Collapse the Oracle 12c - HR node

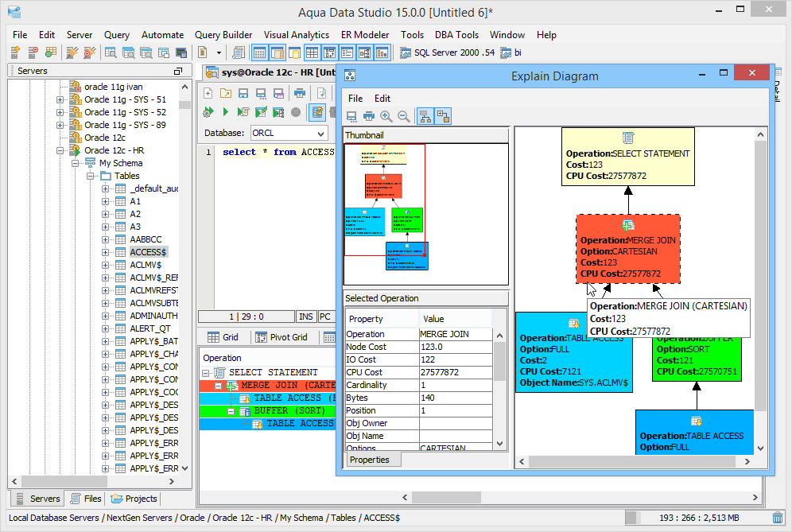[x=60, y=150]
